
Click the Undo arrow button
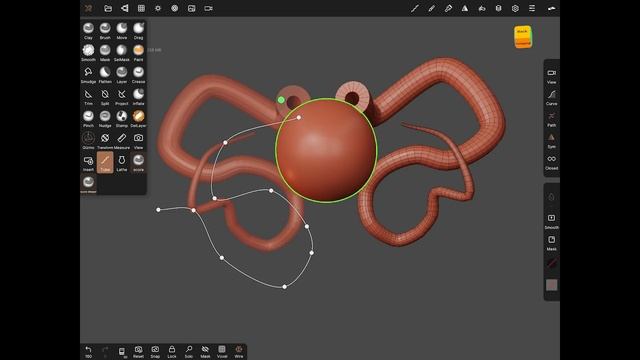[x=88, y=351]
